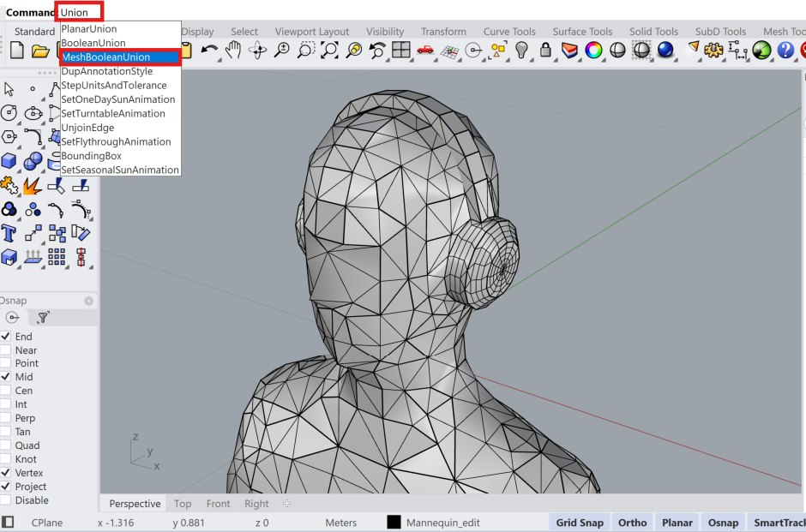Uncheck the End osnap checkbox
The height and width of the screenshot is (532, 806).
tap(6, 337)
